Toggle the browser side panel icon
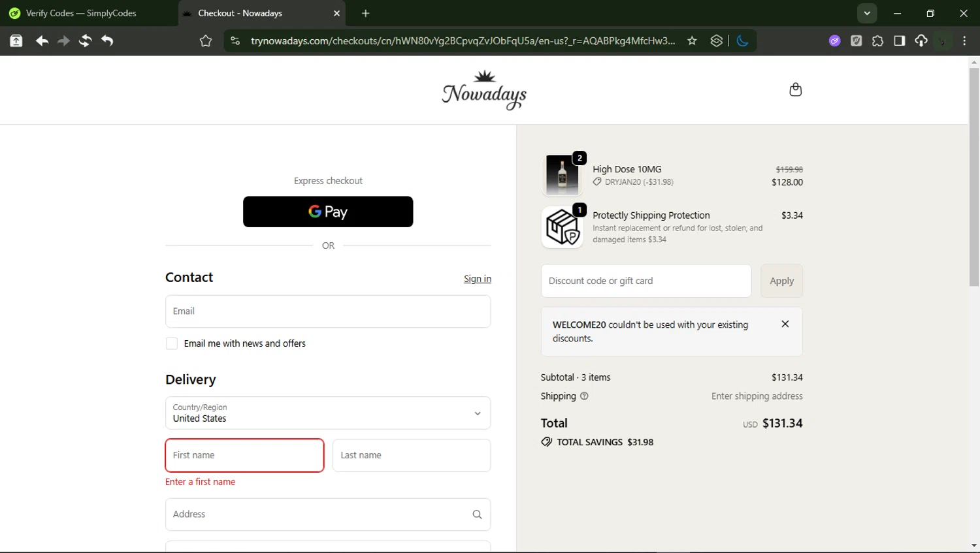 tap(899, 41)
